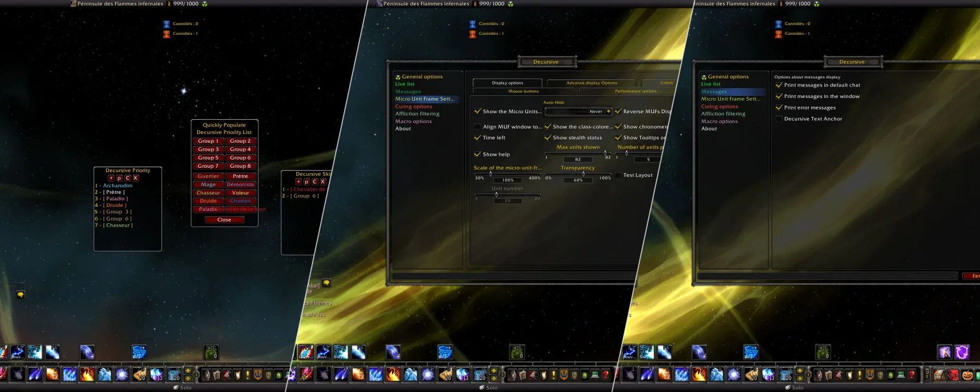The height and width of the screenshot is (392, 980).
Task: Click the purple spell icon above right action bar
Action: 962,352
